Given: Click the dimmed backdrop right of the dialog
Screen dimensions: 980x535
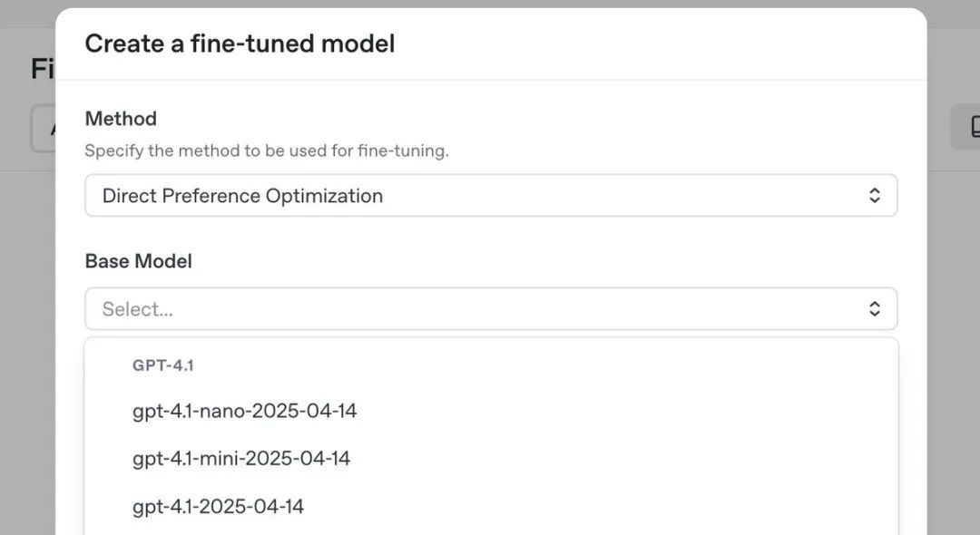Looking at the screenshot, I should 953,312.
